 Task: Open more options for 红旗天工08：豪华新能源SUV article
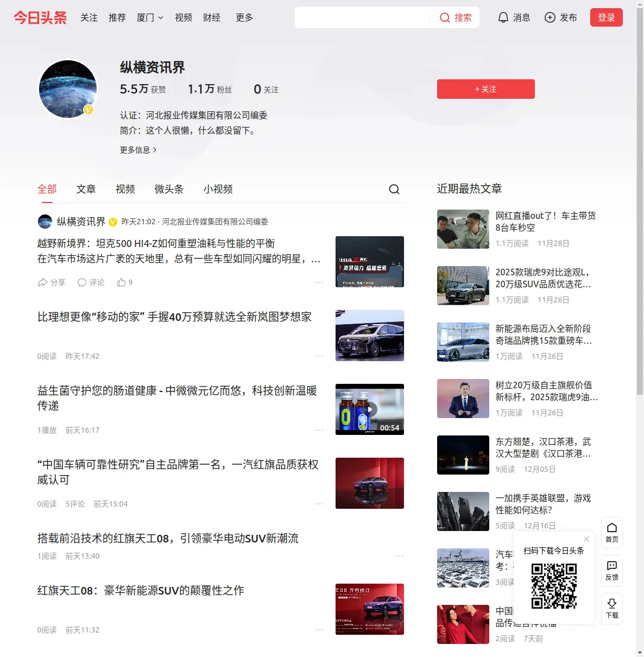click(319, 630)
